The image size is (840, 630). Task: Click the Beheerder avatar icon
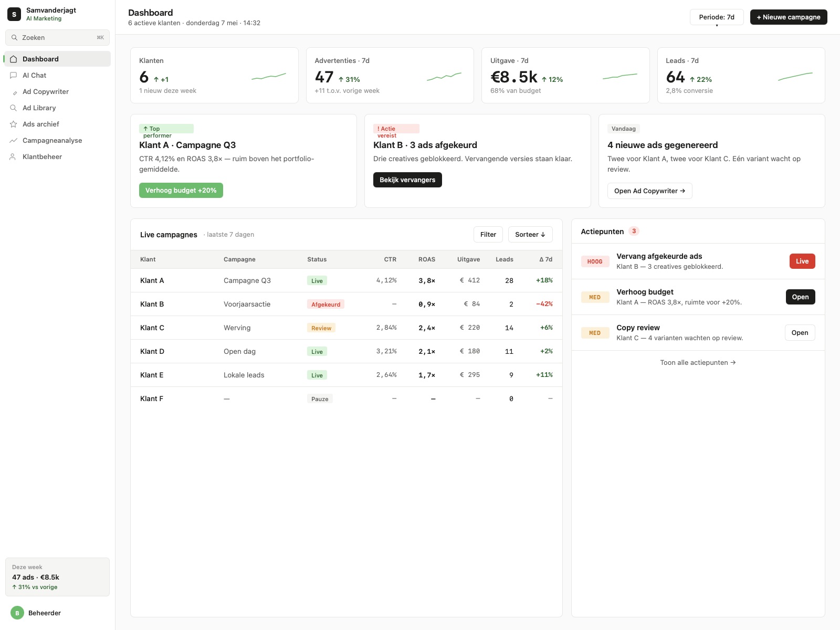tap(17, 613)
